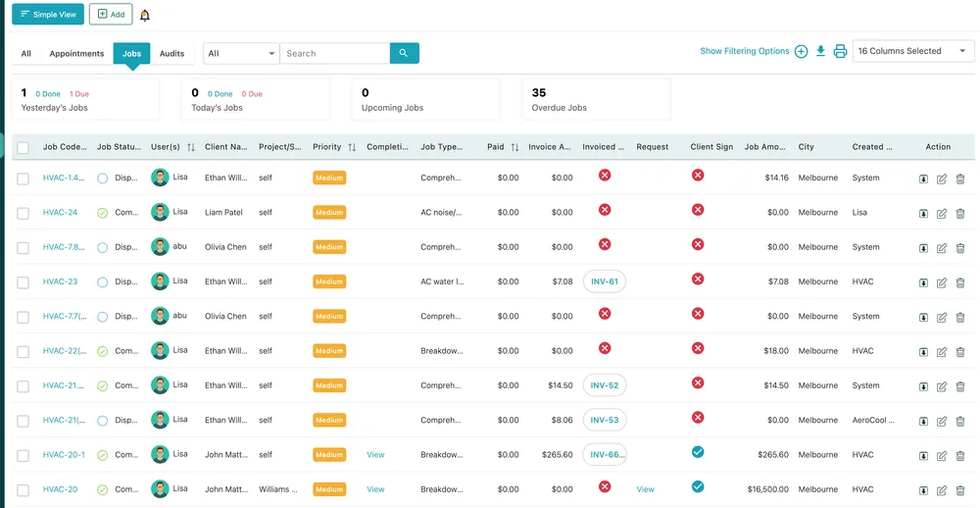The width and height of the screenshot is (980, 508).
Task: Download the job list with download icon
Action: coord(820,51)
